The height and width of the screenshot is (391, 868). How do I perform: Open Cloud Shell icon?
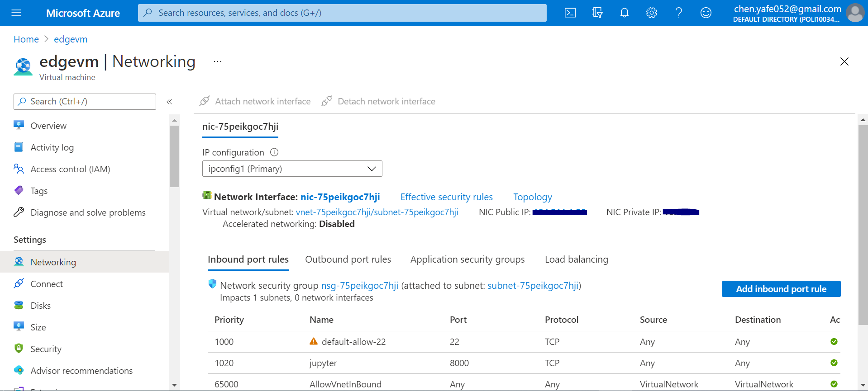click(x=570, y=13)
